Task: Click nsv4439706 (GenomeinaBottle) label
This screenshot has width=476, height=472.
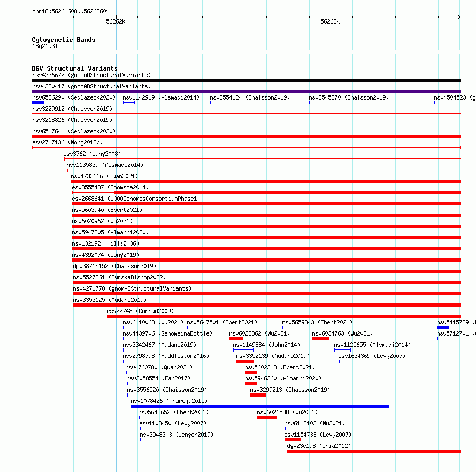Action: 167,333
